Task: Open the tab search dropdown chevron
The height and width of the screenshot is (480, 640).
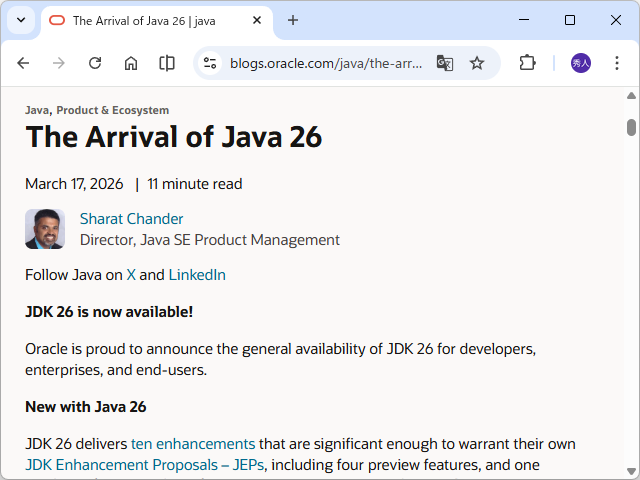Action: 21,20
